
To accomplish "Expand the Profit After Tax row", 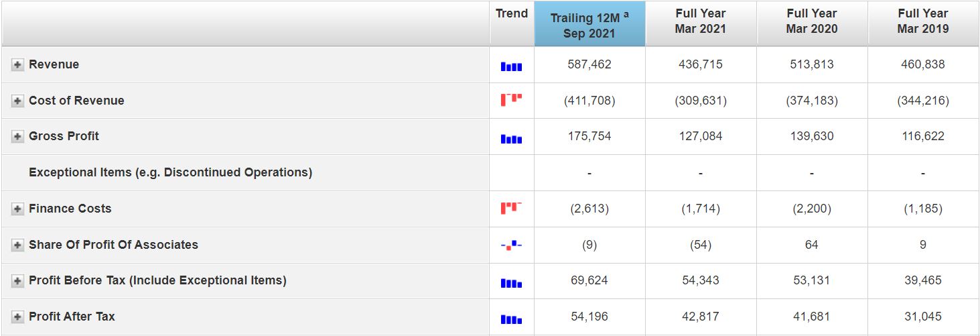I will click(x=17, y=317).
